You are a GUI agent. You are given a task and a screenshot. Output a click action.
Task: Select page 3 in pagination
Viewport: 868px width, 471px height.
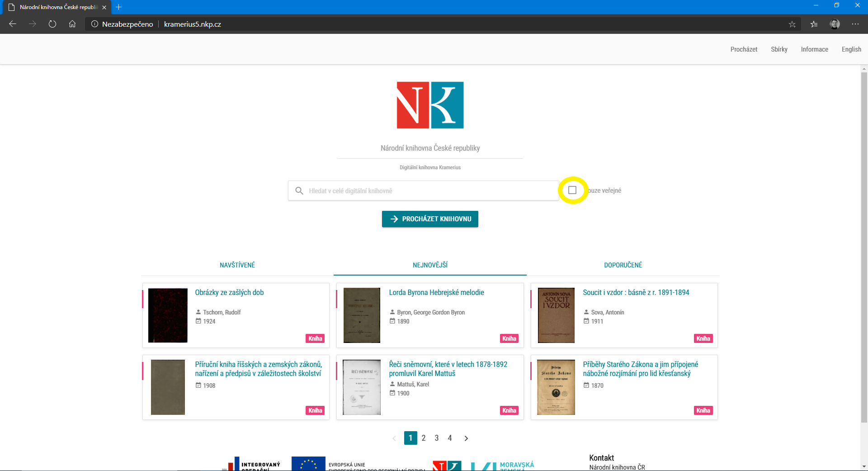tap(437, 438)
